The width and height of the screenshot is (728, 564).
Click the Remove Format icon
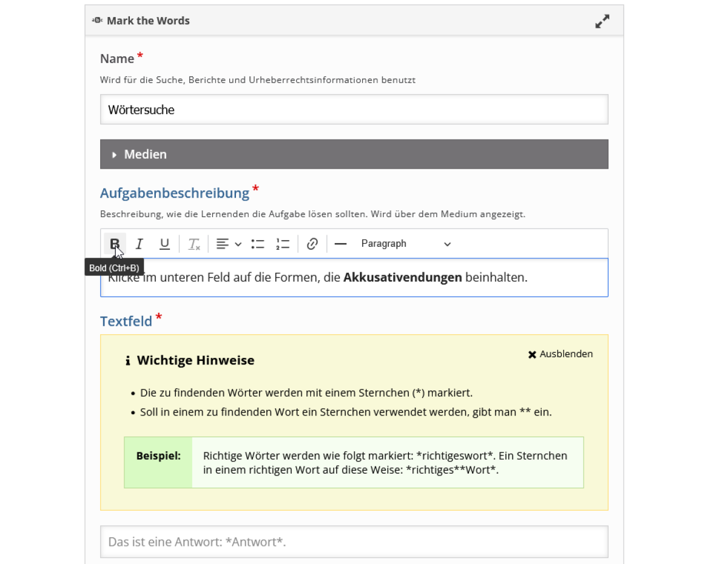coord(194,244)
